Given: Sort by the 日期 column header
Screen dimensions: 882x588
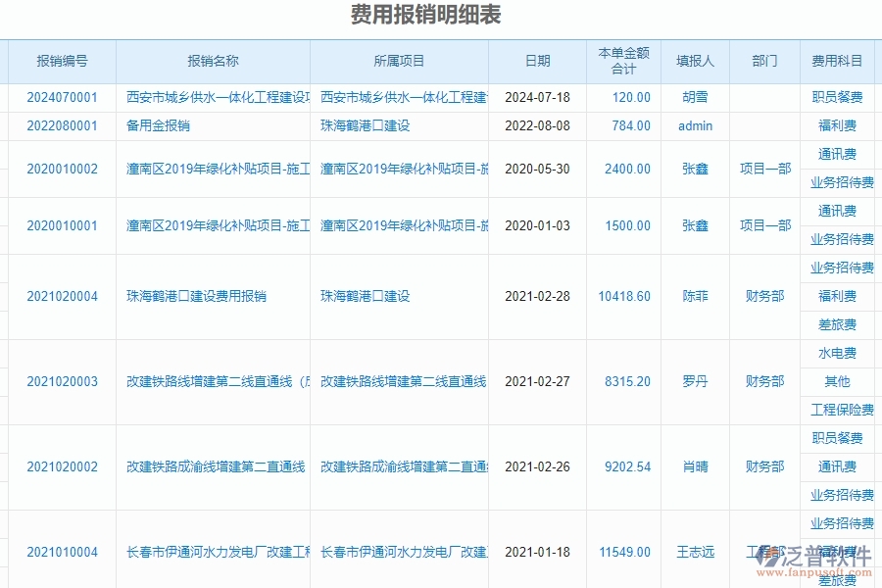Looking at the screenshot, I should [536, 61].
